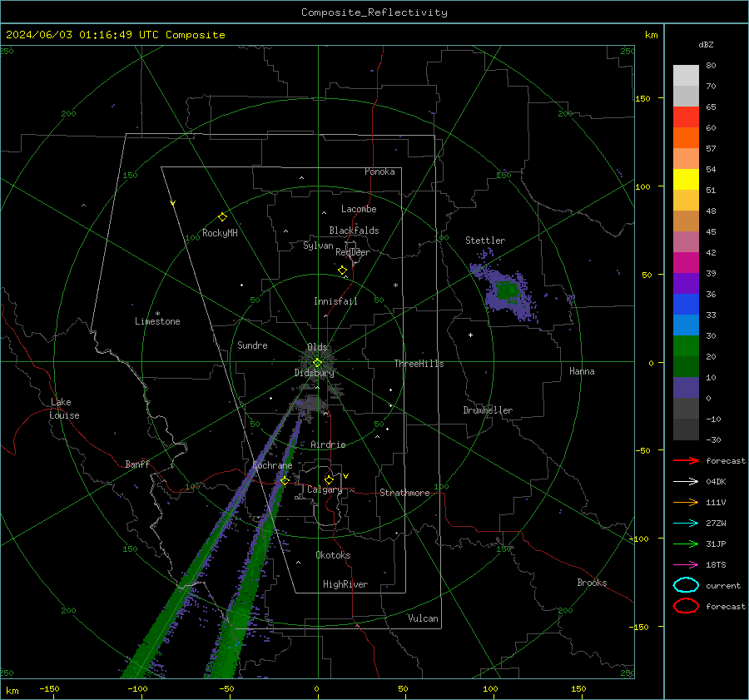Viewport: 749px width, 700px height.
Task: Click the yellow diamond marker below RedDeer
Action: [x=342, y=271]
